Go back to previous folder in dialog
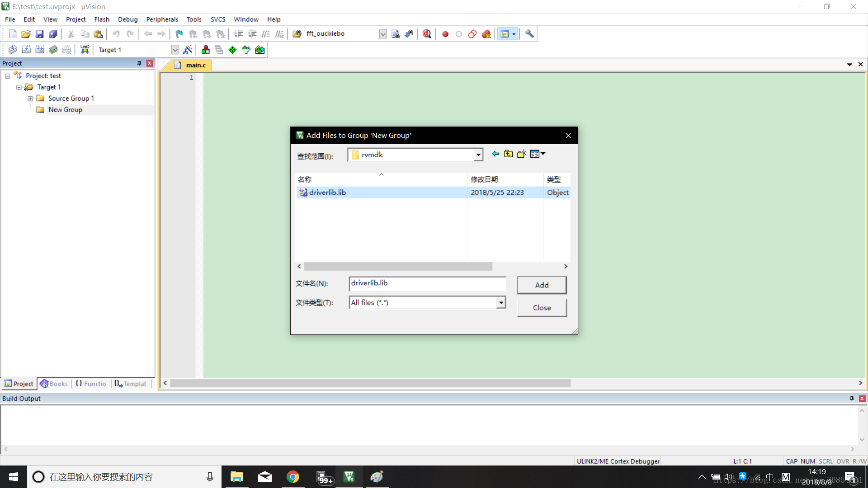This screenshot has height=489, width=868. point(495,154)
